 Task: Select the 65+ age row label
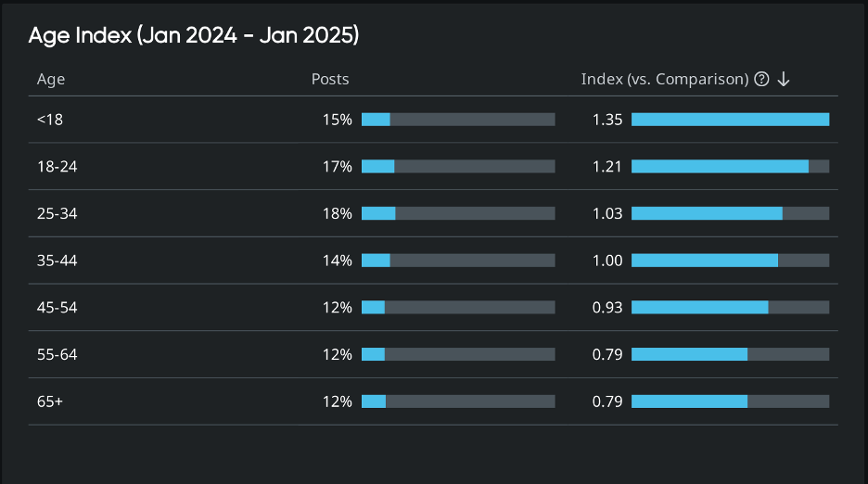pyautogui.click(x=50, y=401)
